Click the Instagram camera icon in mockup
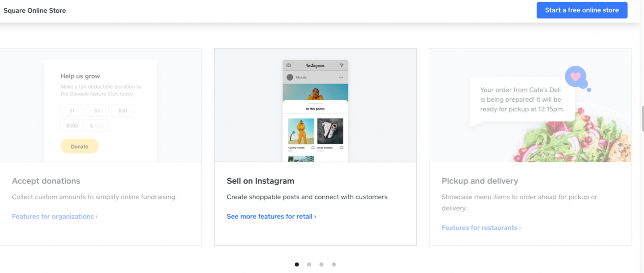The height and width of the screenshot is (273, 644). coord(288,65)
